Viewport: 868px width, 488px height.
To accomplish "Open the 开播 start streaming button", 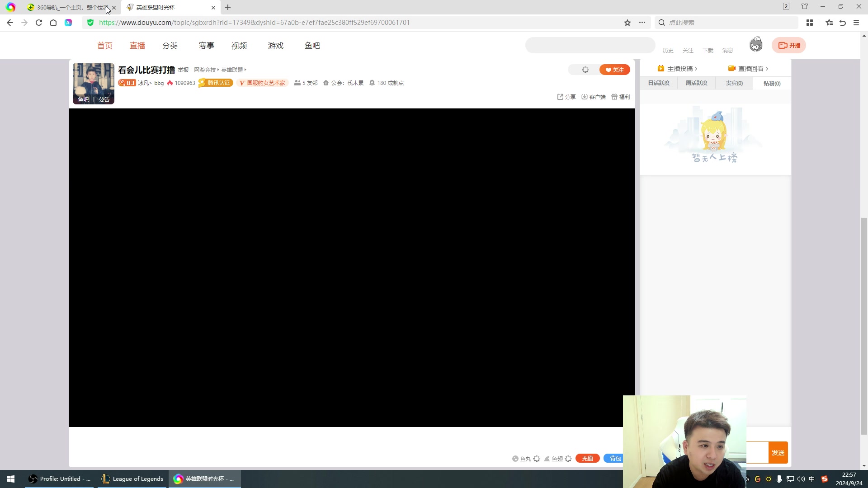I will [789, 45].
